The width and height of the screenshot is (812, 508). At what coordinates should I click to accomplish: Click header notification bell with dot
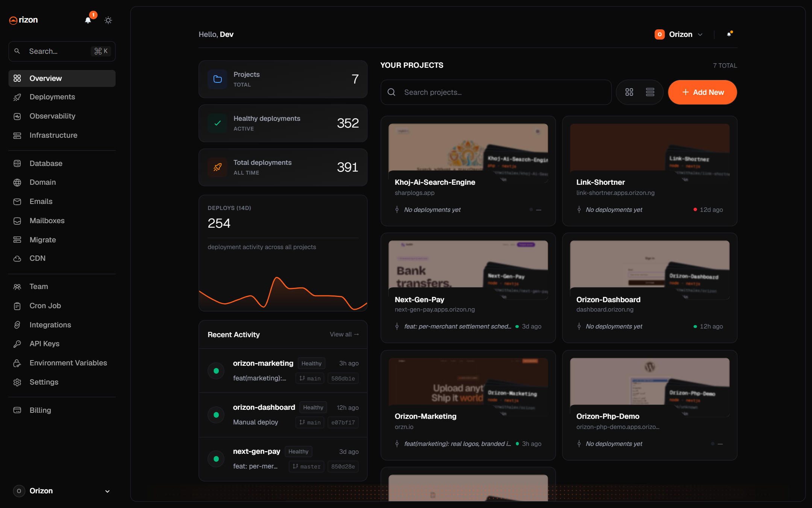pos(729,34)
